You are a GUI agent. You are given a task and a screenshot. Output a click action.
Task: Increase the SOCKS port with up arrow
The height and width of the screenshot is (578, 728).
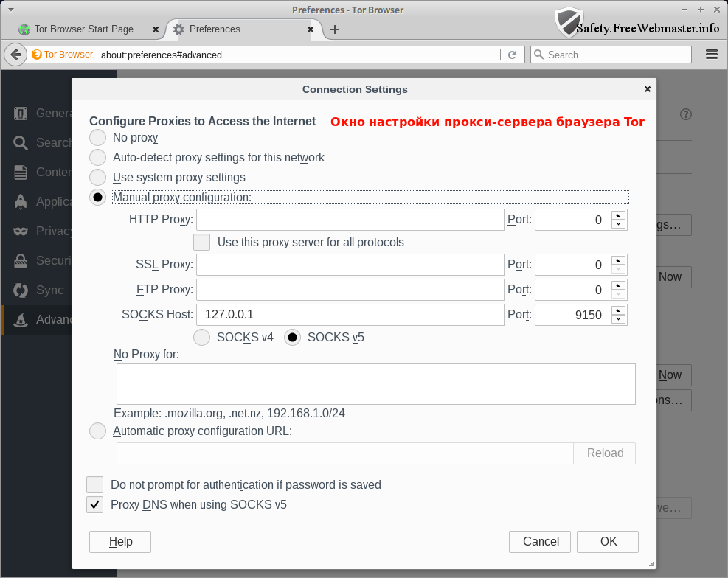coord(618,310)
